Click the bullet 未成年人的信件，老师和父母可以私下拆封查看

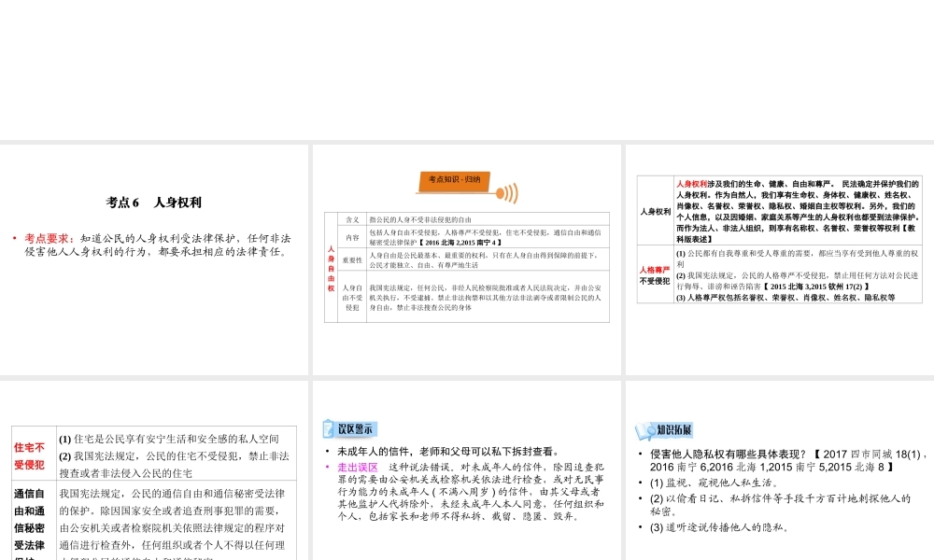(448, 452)
